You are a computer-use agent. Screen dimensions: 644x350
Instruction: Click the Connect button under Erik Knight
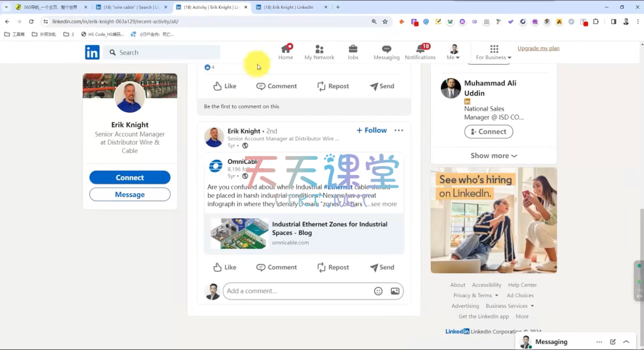130,178
